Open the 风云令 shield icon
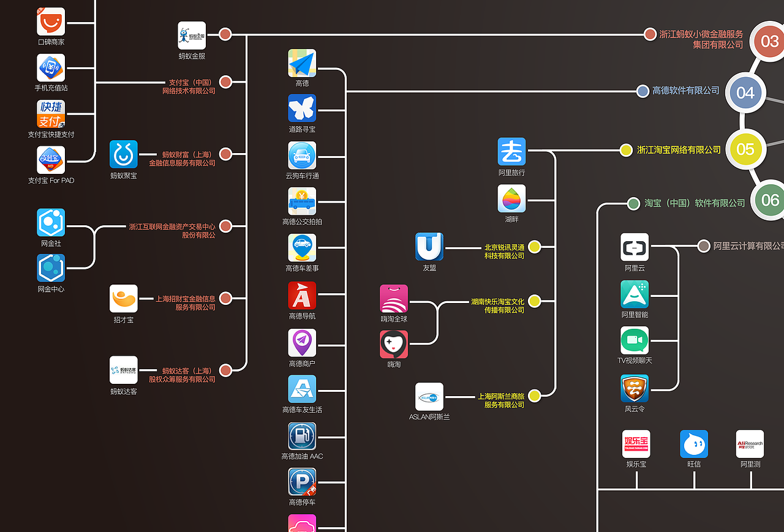Image resolution: width=784 pixels, height=532 pixels. [x=635, y=389]
